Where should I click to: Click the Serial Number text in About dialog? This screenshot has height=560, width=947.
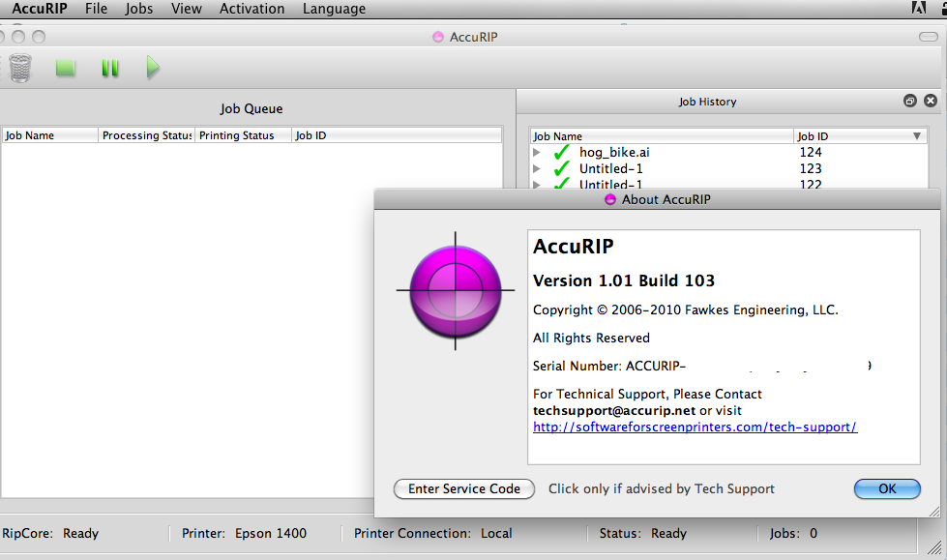click(x=608, y=367)
